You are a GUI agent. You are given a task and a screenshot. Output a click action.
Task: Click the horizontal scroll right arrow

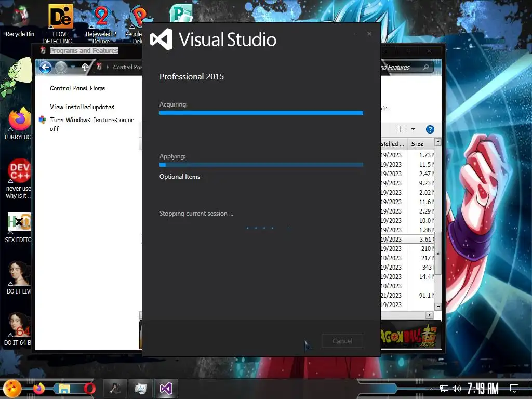pos(430,315)
